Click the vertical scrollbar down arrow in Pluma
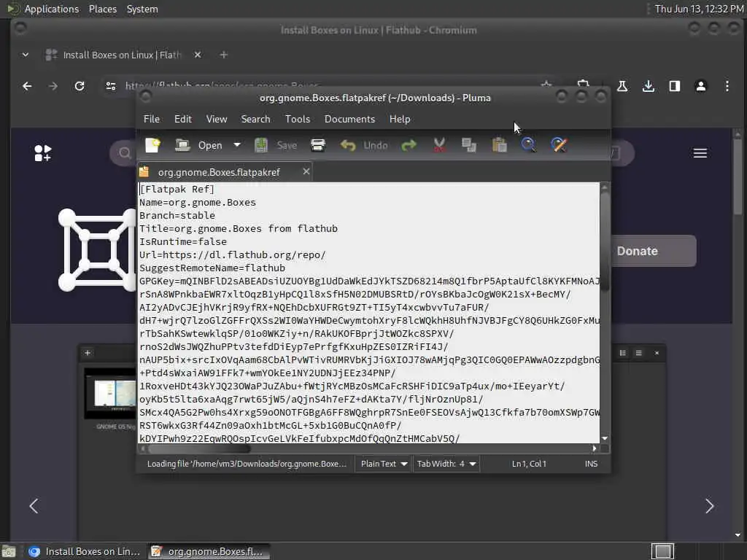747x560 pixels. (605, 438)
